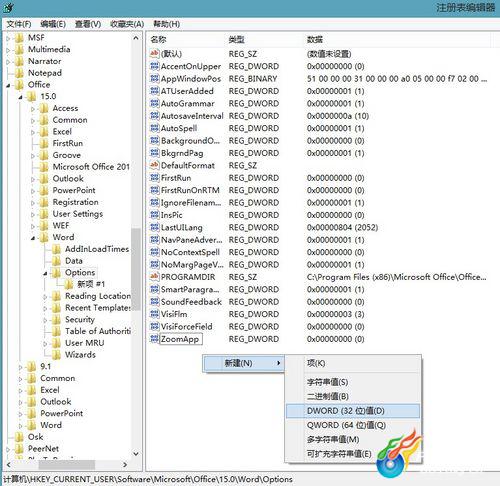Screen dimensions: 500x486
Task: Choose 多字符串值(M) from submenu
Action: click(x=353, y=439)
